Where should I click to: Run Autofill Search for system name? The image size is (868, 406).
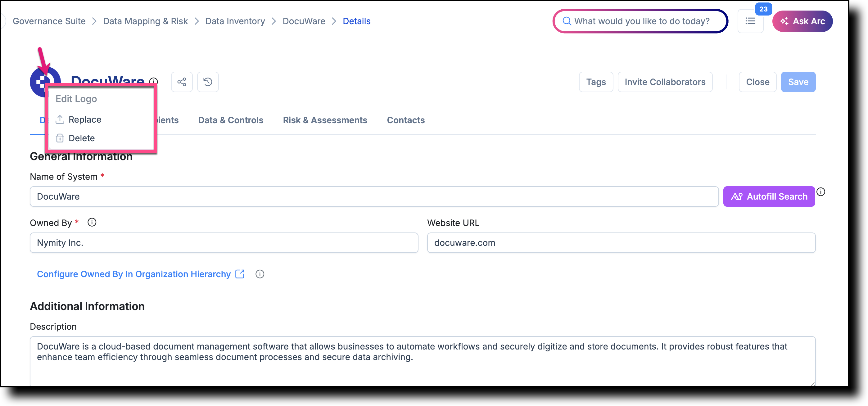769,196
